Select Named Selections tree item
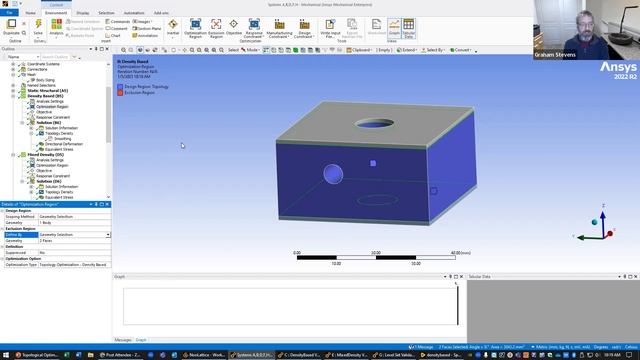 coord(41,86)
